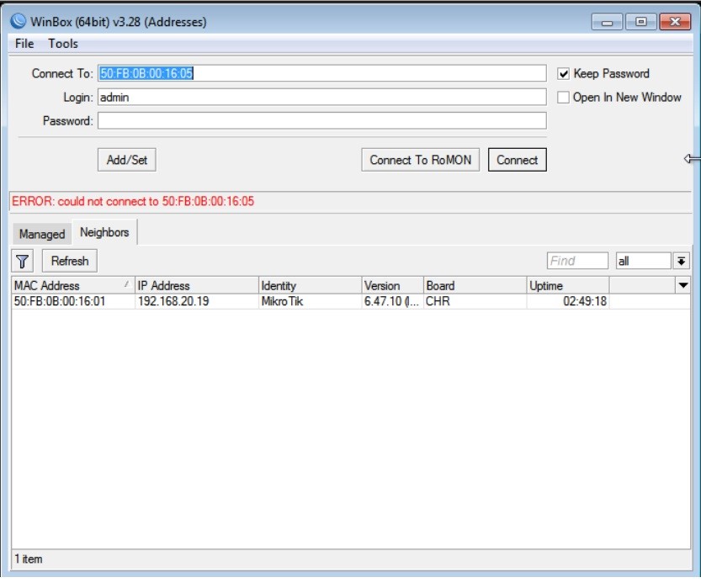Sort by Version column header
The image size is (701, 588).
[392, 285]
